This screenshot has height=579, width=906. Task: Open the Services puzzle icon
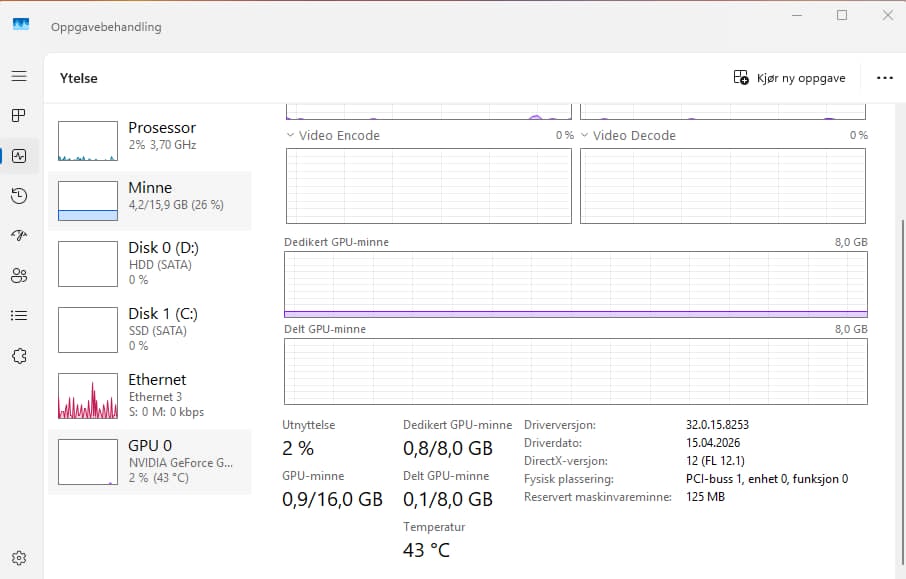(19, 356)
